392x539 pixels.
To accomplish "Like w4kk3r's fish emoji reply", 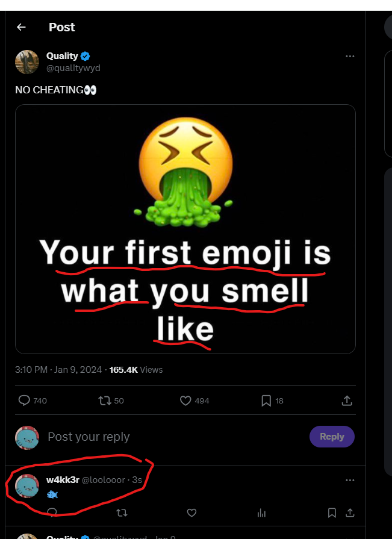I will coord(191,513).
